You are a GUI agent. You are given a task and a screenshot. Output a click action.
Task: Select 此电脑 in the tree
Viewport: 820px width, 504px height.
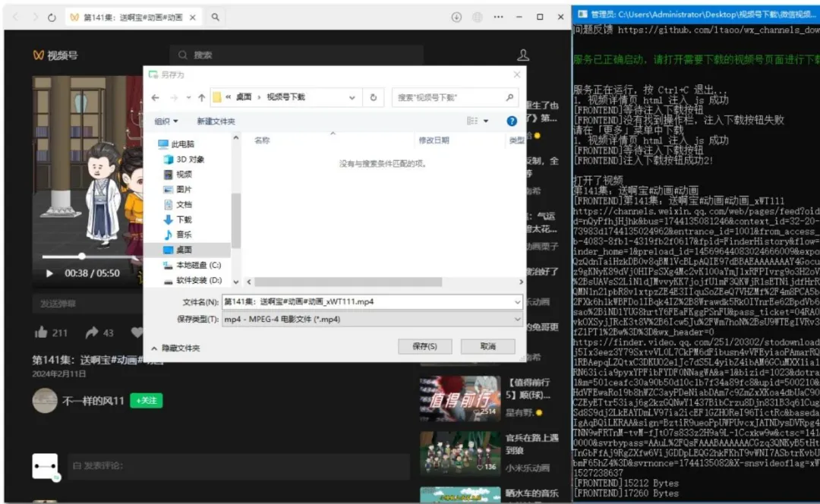176,143
